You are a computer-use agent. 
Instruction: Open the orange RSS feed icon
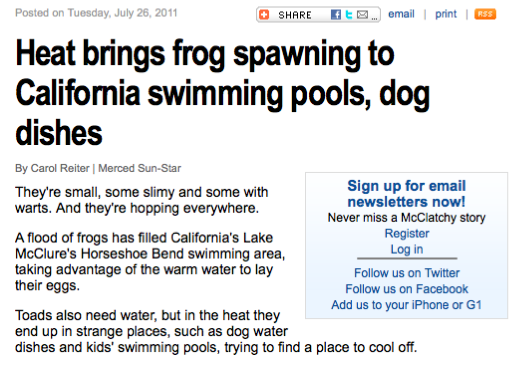[x=485, y=14]
